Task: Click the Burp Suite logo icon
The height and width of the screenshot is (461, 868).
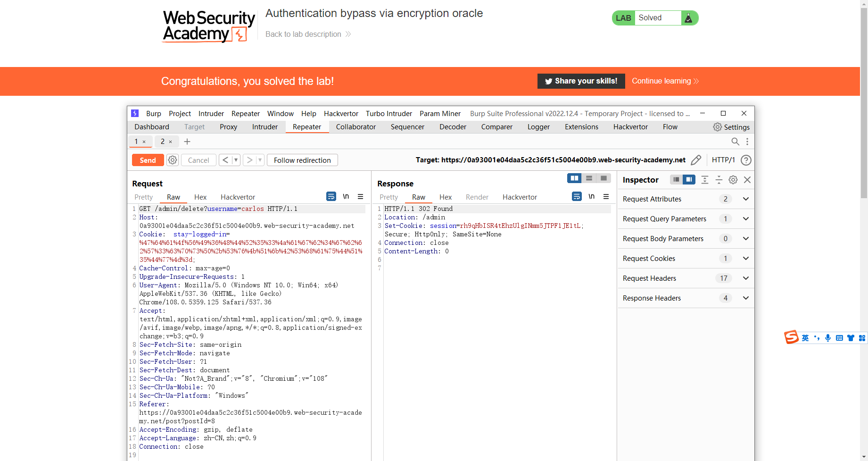Action: click(135, 113)
